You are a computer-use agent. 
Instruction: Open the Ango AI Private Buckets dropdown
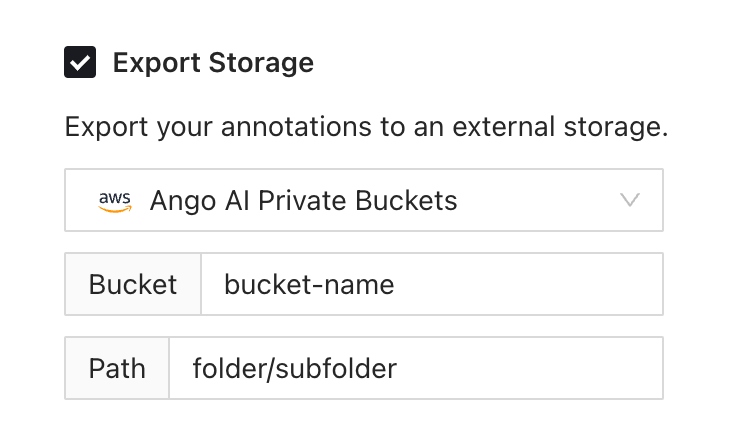click(364, 200)
